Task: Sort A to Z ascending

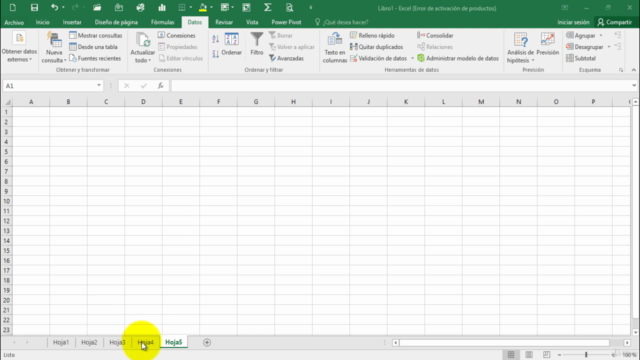Action: 216,39
